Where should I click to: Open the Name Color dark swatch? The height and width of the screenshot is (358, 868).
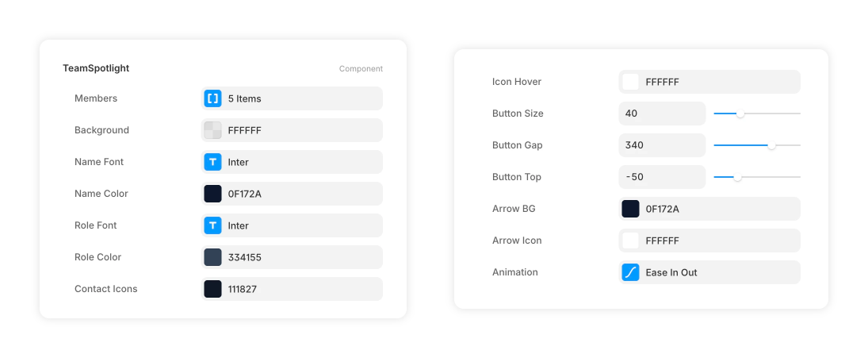pyautogui.click(x=212, y=194)
